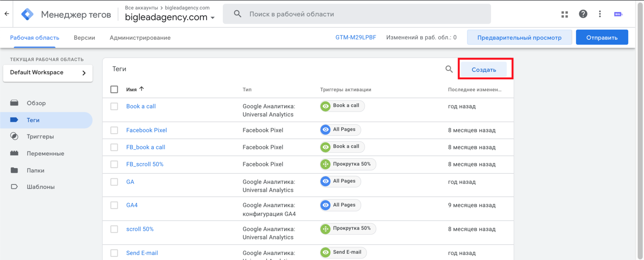Sort tags by the Имя arrow
Viewport: 644px width, 260px height.
pyautogui.click(x=142, y=89)
